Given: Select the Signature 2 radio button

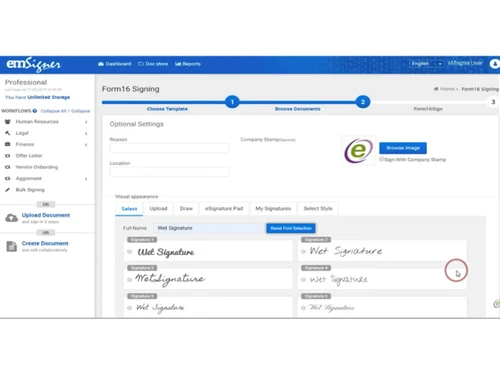Looking at the screenshot, I should [x=303, y=251].
